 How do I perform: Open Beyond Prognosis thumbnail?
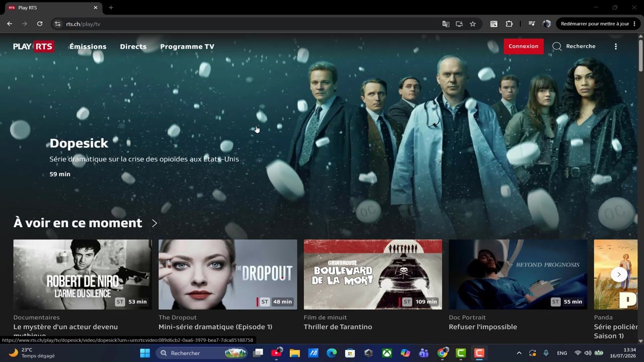[x=518, y=275]
